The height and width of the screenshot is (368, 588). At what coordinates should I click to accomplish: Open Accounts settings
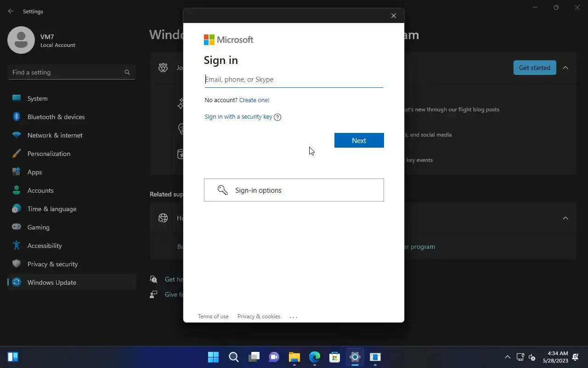[72, 190]
